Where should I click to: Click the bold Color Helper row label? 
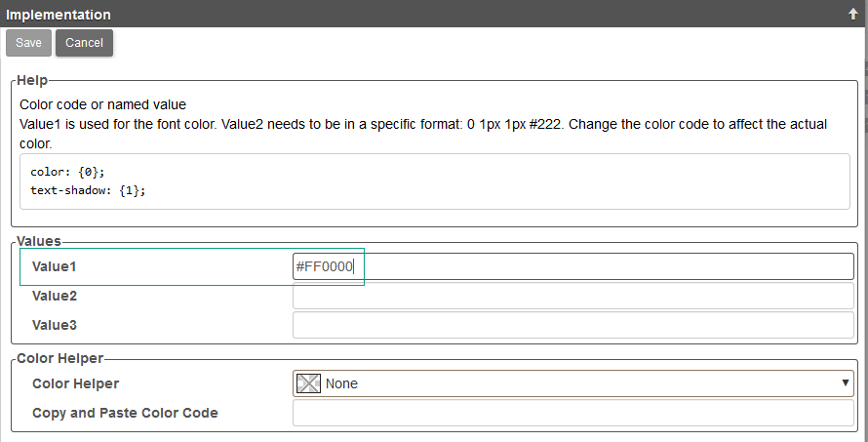[75, 383]
